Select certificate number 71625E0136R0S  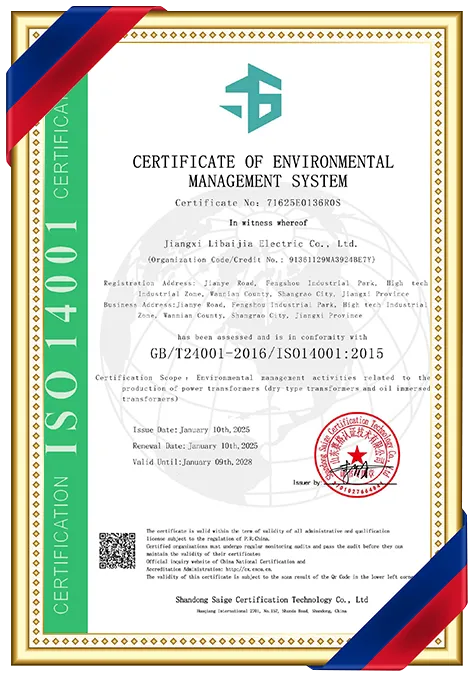304,202
